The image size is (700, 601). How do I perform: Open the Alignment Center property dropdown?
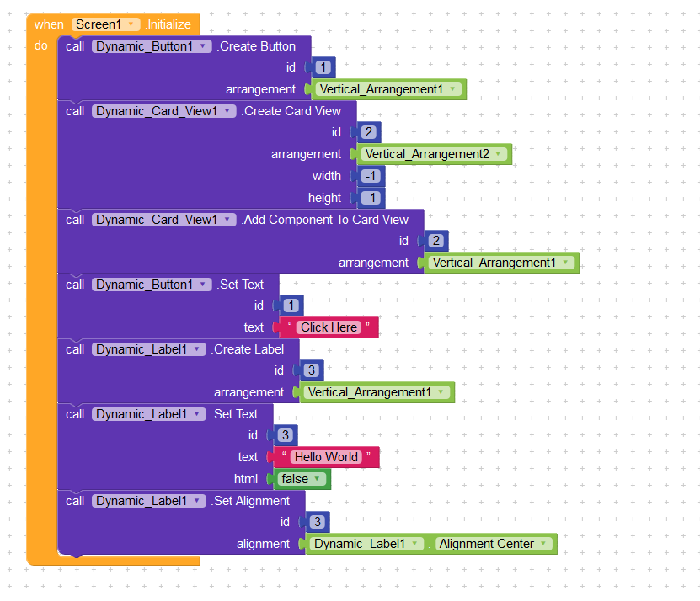(543, 544)
